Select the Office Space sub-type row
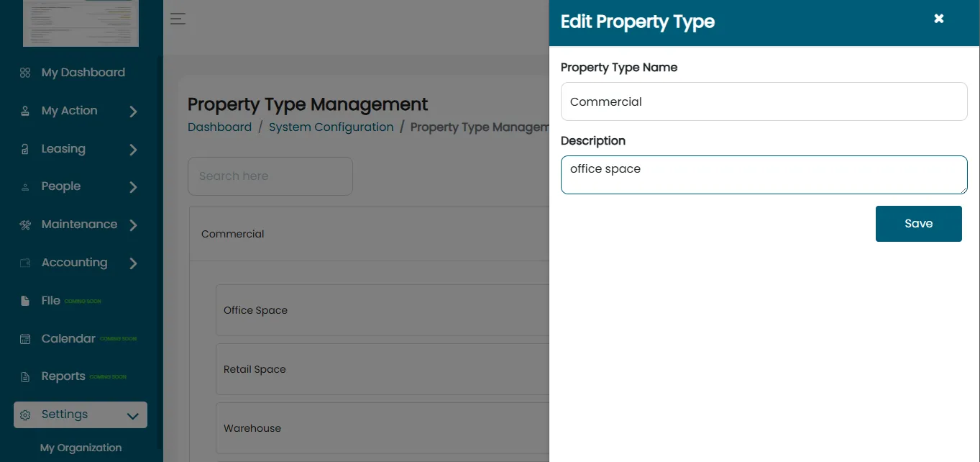Screen dimensions: 980x462 pos(383,310)
